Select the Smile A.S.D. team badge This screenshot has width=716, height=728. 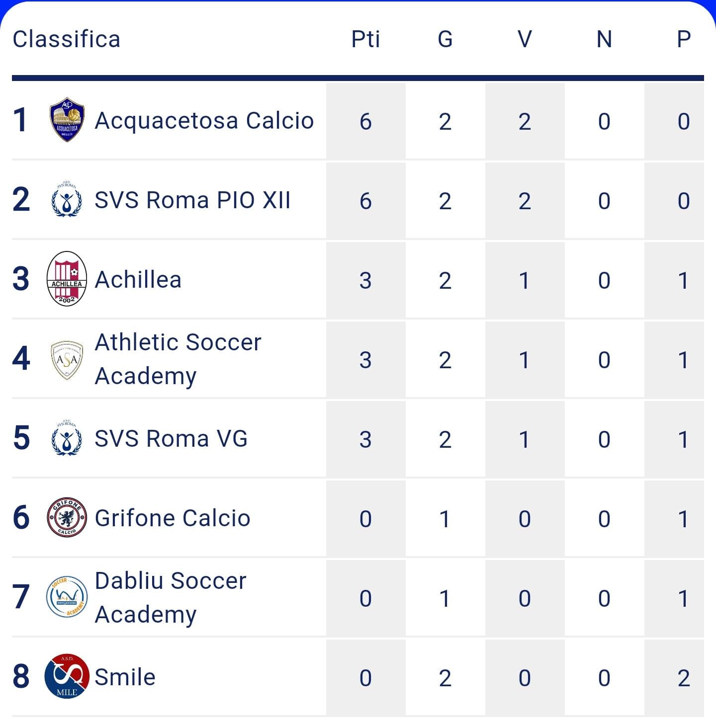(67, 676)
